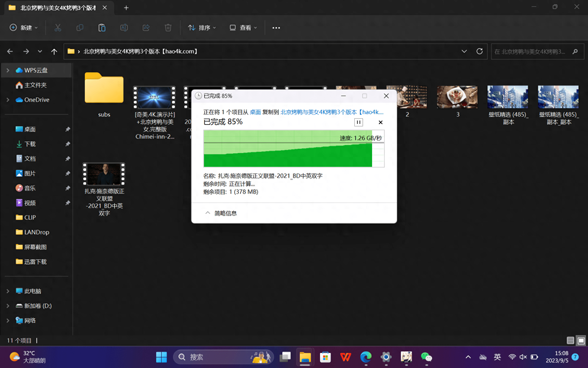Click the green copy progress graph
The height and width of the screenshot is (368, 588).
[x=288, y=149]
